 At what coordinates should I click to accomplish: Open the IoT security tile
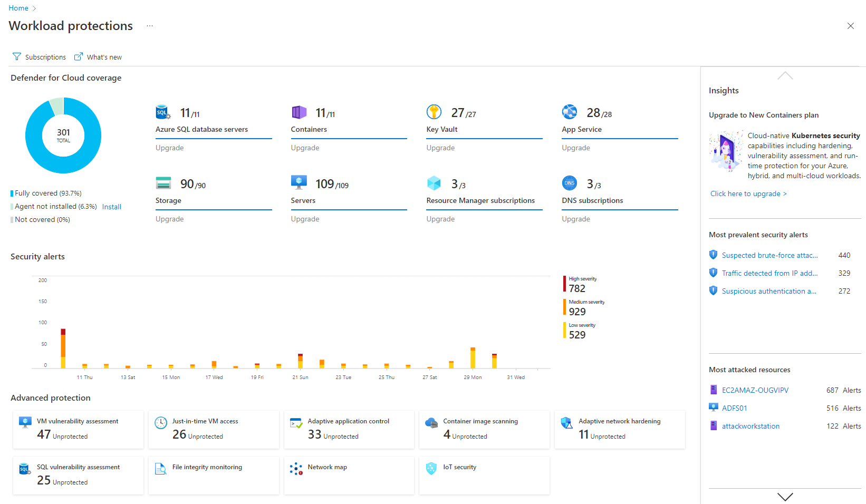[484, 475]
